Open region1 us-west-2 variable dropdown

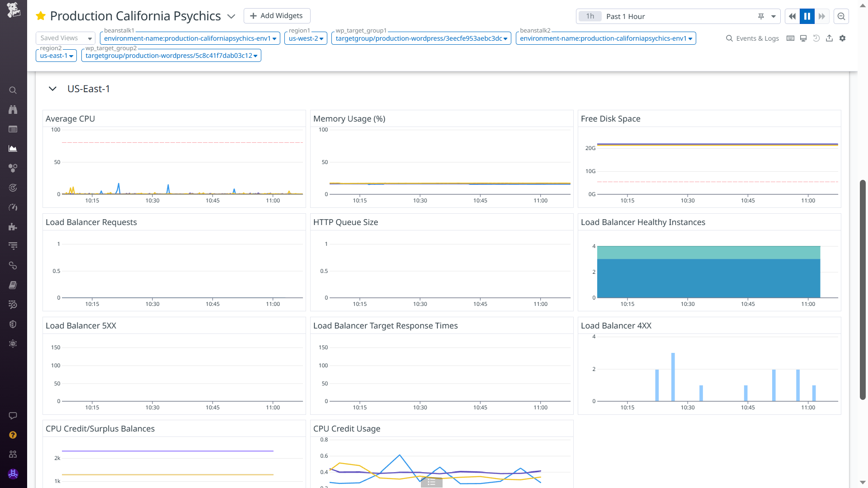click(306, 38)
